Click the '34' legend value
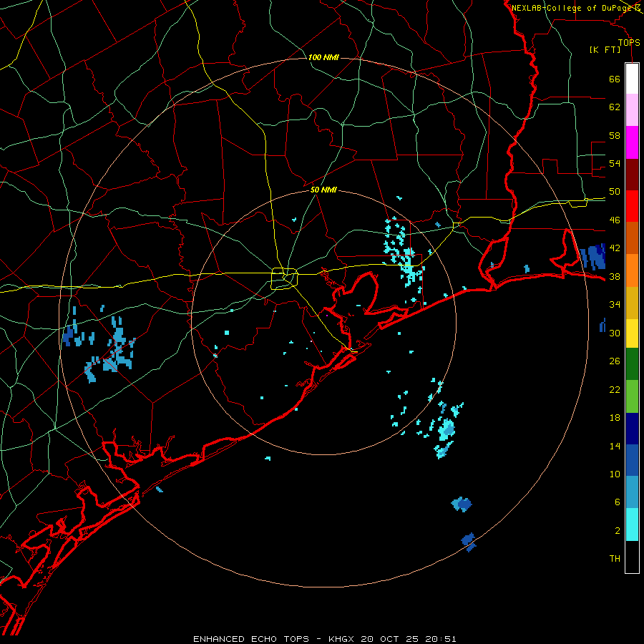644x644 pixels. (615, 304)
